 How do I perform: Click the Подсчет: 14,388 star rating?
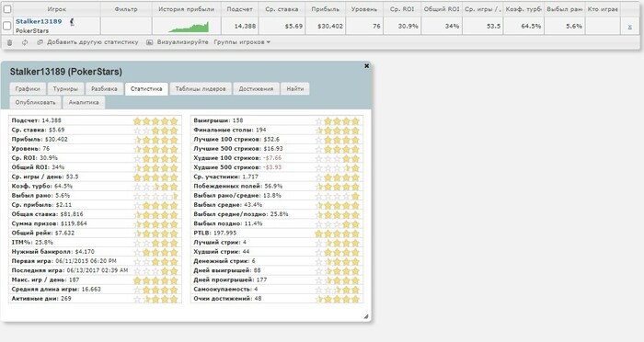point(155,121)
